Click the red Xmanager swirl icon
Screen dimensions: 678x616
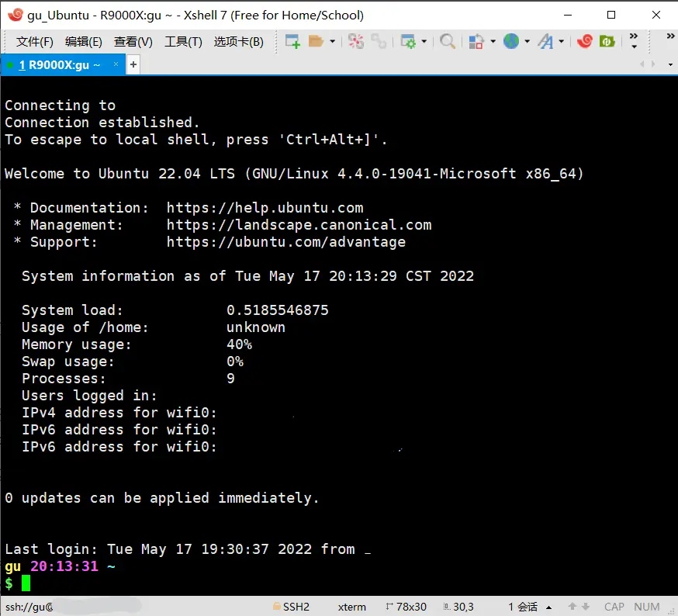click(x=585, y=41)
